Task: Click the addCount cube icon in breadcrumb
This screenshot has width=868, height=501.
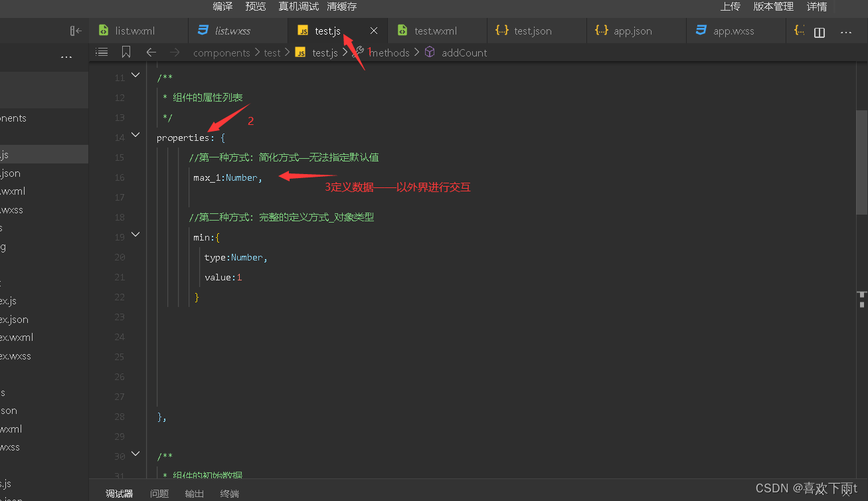Action: click(x=430, y=52)
